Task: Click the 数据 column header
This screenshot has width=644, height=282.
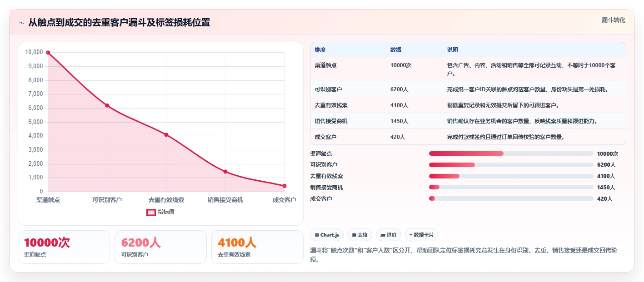Action: click(x=396, y=50)
